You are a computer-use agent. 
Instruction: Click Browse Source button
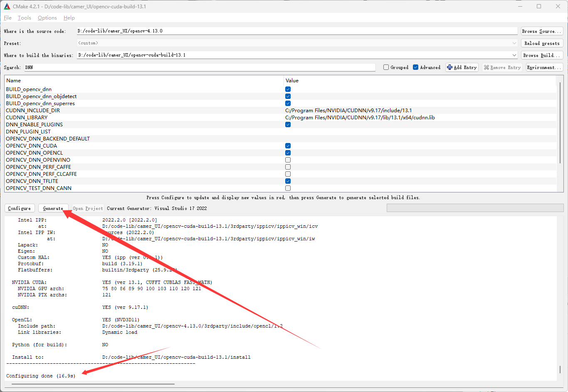tap(542, 31)
